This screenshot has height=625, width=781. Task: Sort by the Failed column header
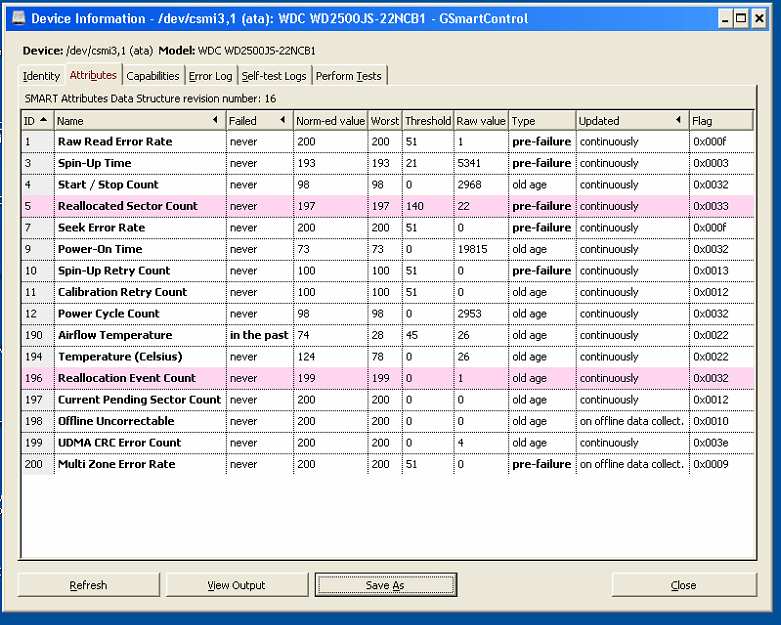(x=259, y=121)
